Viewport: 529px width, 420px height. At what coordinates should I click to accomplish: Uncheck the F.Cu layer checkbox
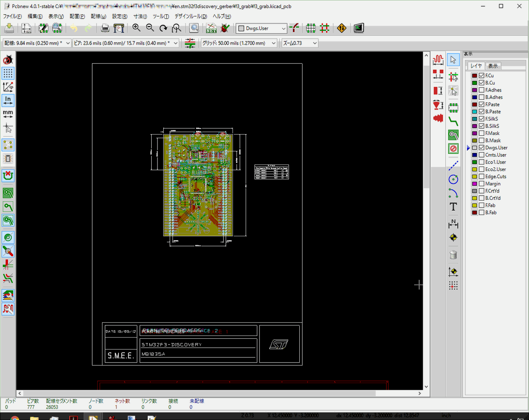coord(482,75)
